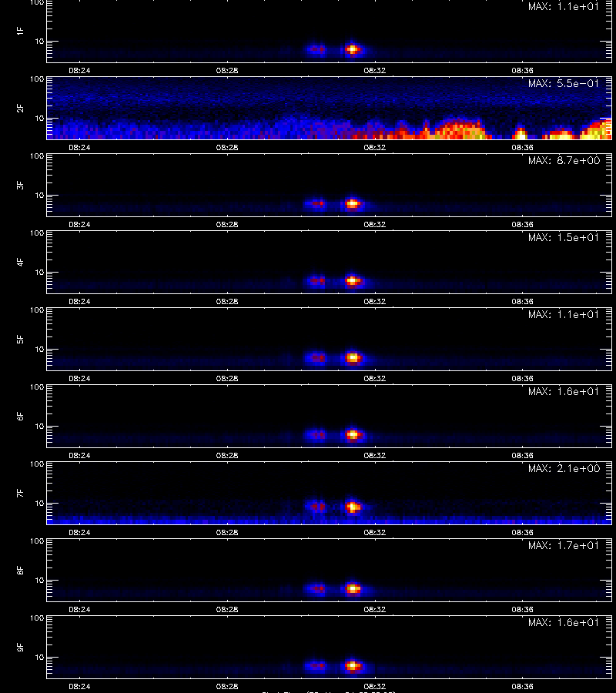Click the 4F panel label
This screenshot has height=693, width=616.
[20, 262]
